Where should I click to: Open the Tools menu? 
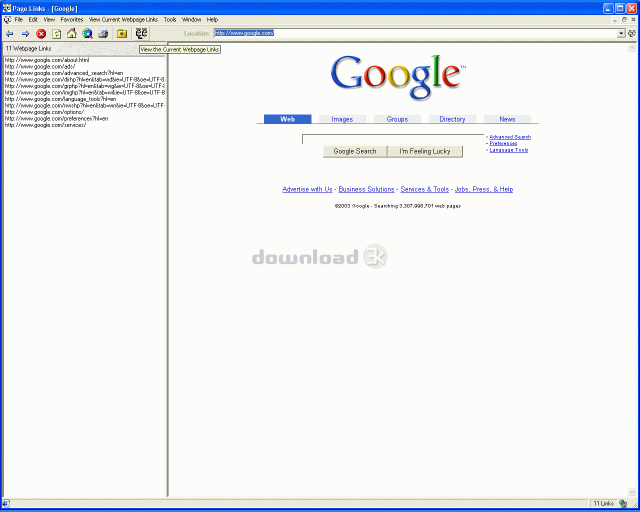pos(170,20)
